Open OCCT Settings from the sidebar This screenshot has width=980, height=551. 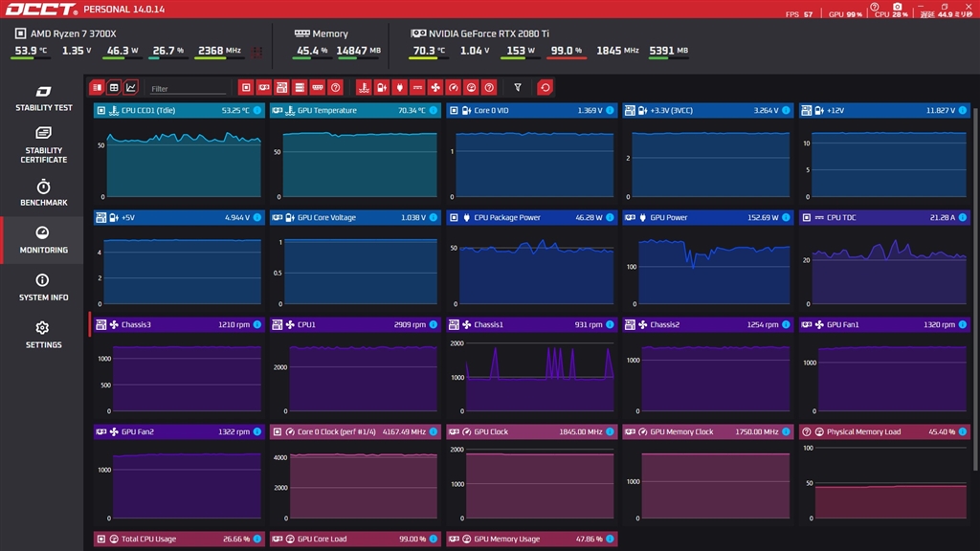(43, 335)
